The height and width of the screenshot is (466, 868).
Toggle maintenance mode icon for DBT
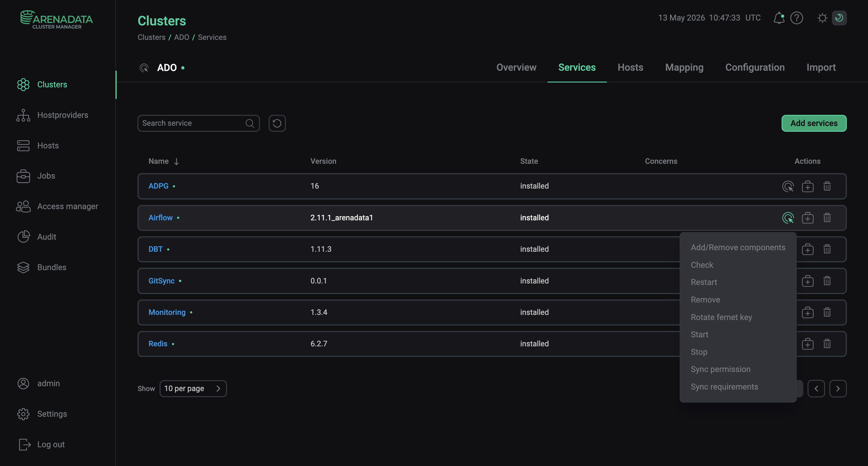click(x=807, y=249)
